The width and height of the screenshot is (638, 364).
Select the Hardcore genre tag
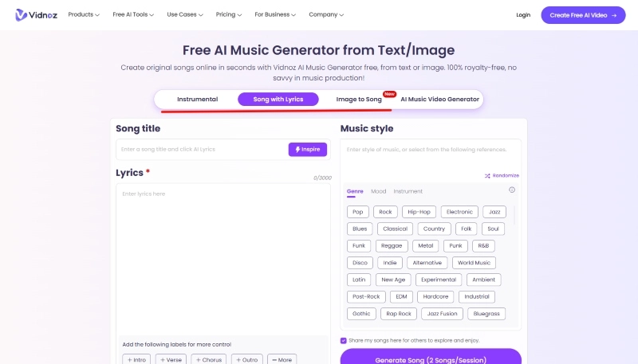(x=435, y=296)
